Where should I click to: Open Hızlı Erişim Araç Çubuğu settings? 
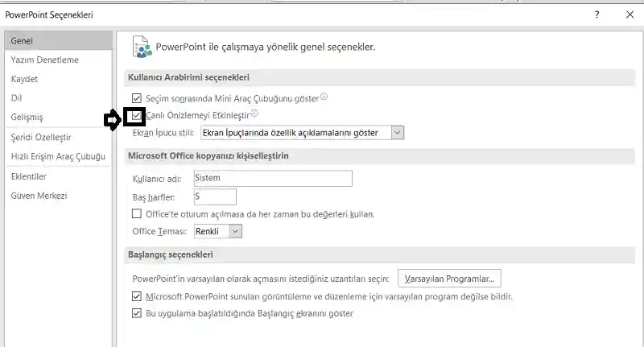point(58,156)
